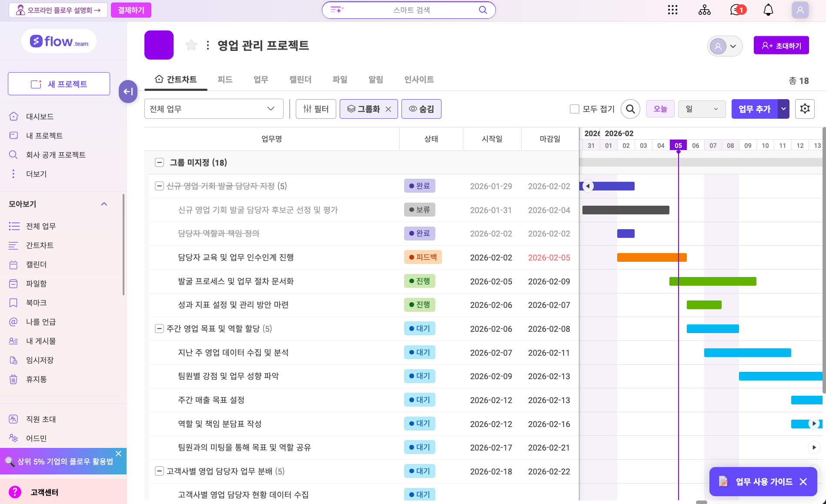The width and height of the screenshot is (826, 504).
Task: Close the 업무 사용 가이드 popup
Action: pyautogui.click(x=803, y=481)
